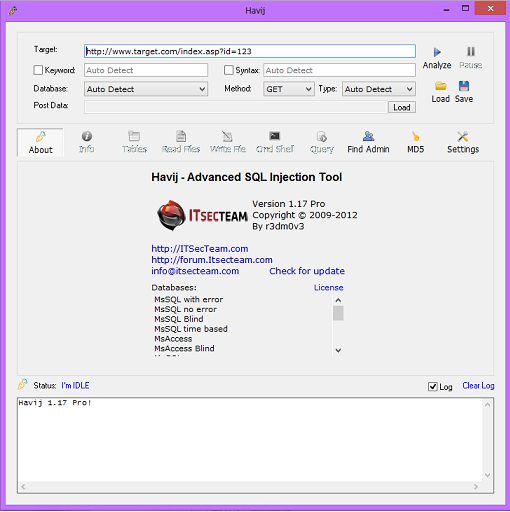Open the Tables tab
This screenshot has height=512, width=510.
pos(134,142)
